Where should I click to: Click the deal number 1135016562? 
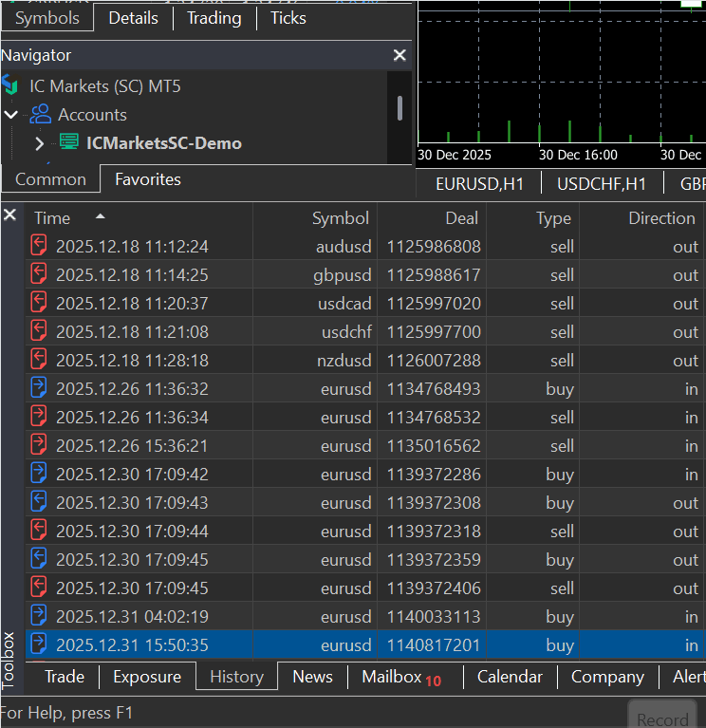(434, 446)
